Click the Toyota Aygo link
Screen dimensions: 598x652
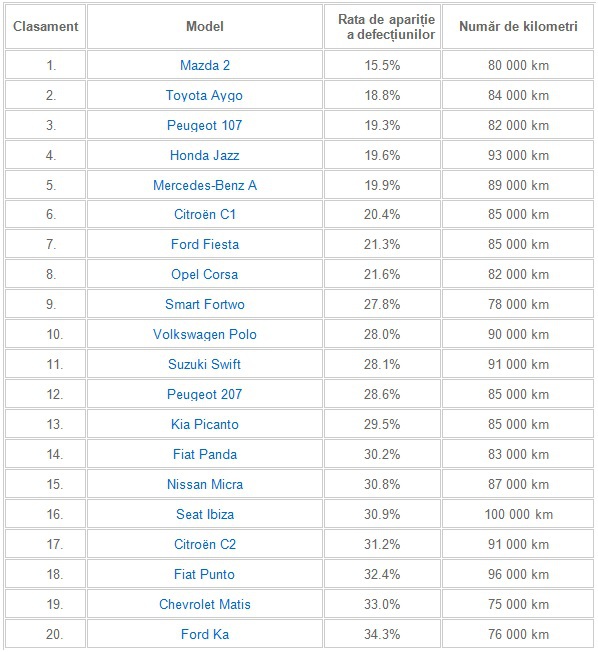[204, 95]
